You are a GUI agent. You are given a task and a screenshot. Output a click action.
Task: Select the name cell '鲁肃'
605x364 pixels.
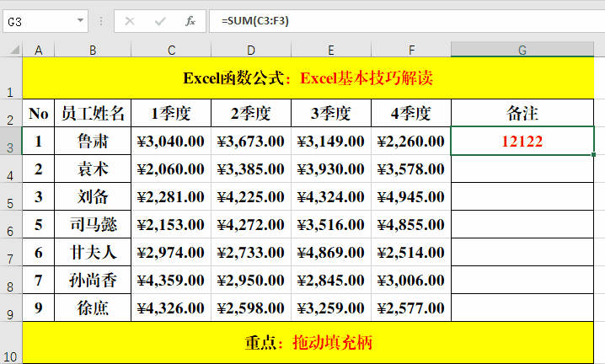[93, 141]
